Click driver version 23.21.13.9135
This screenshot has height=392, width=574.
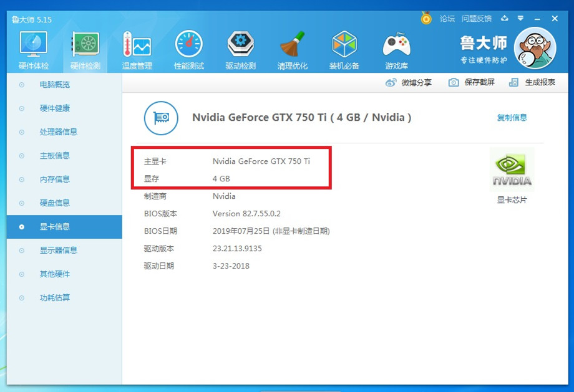237,249
